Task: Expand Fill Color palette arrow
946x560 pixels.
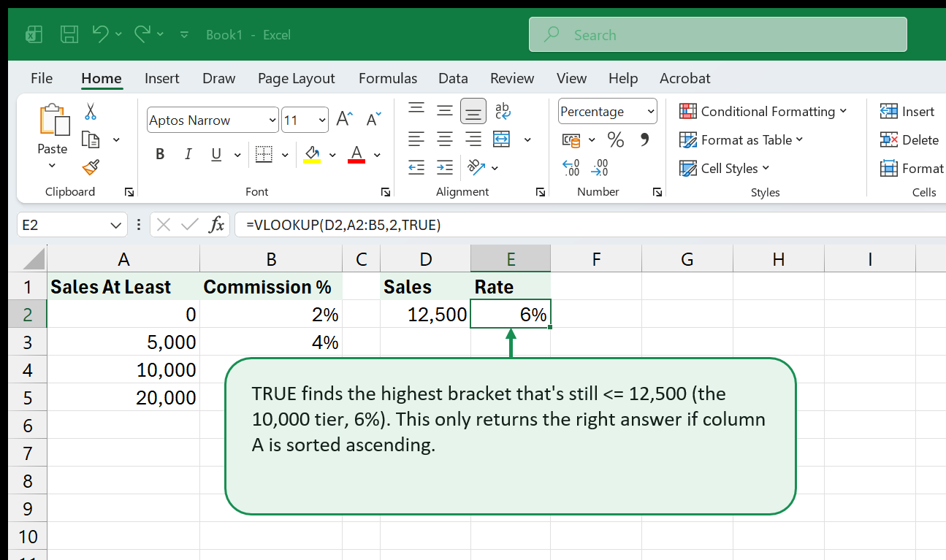Action: [x=332, y=155]
